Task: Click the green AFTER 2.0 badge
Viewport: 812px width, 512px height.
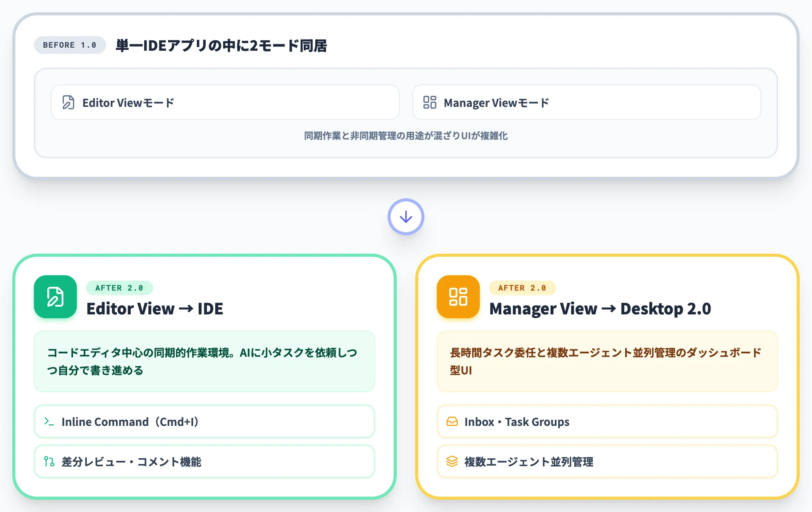Action: (x=119, y=288)
